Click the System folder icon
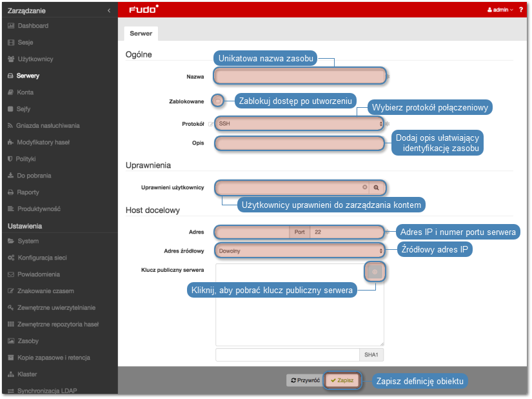The image size is (532, 399). pyautogui.click(x=11, y=241)
